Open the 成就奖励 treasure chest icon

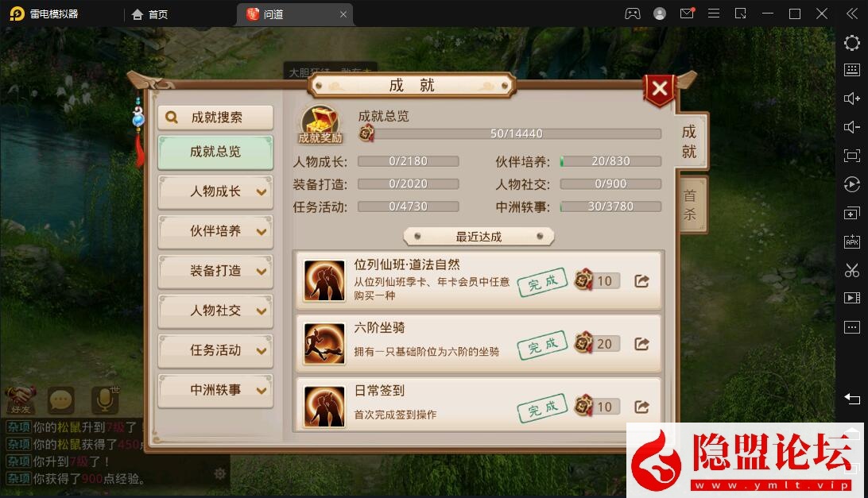pyautogui.click(x=320, y=125)
